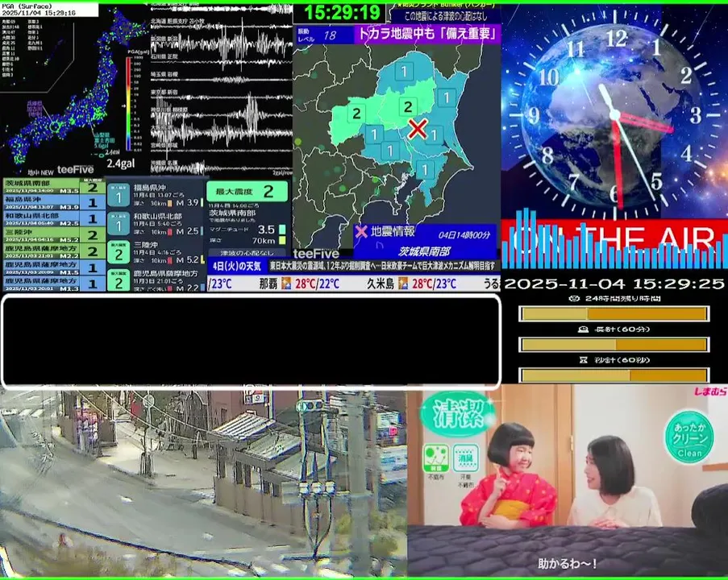The height and width of the screenshot is (580, 728).
Task: Click the 24時間残り時間 progress bar
Action: pos(614,313)
